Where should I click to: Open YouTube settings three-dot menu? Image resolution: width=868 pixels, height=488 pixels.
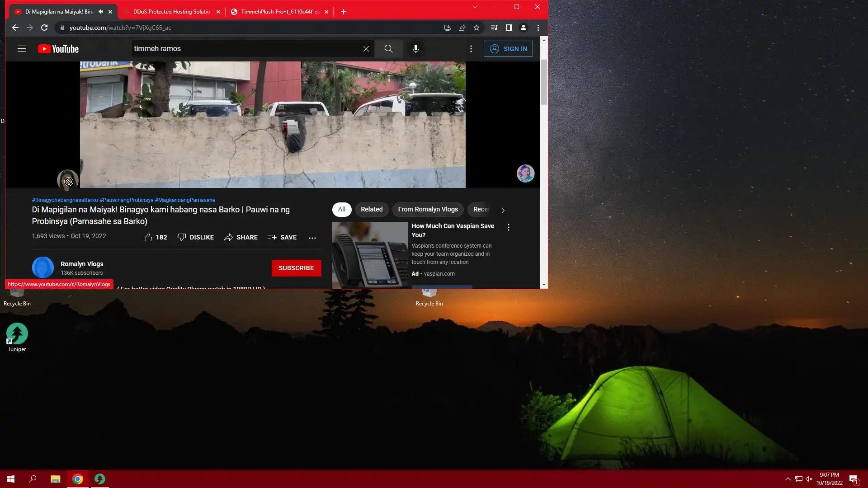tap(471, 49)
